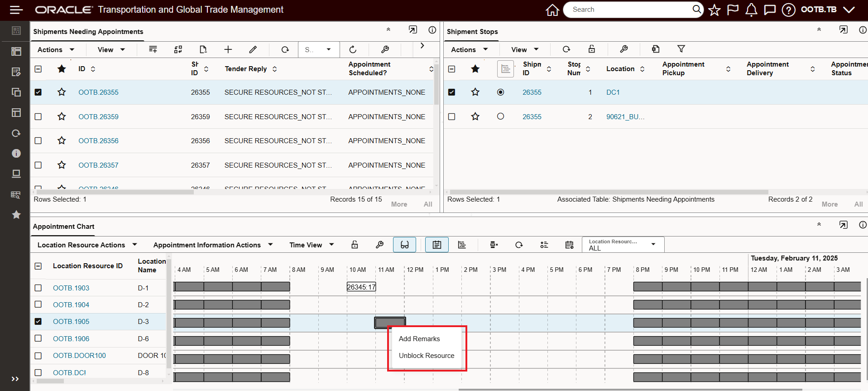Open the hamburger navigation menu
The height and width of the screenshot is (391, 868).
coord(16,10)
